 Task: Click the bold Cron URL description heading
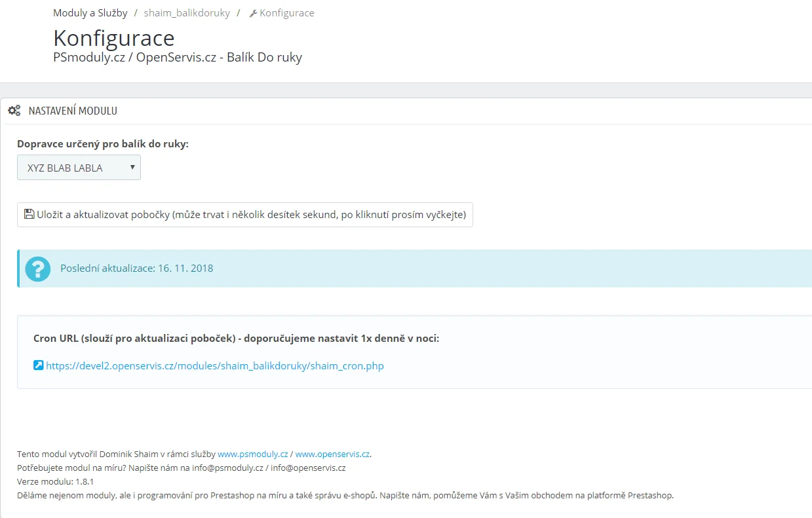(x=236, y=339)
